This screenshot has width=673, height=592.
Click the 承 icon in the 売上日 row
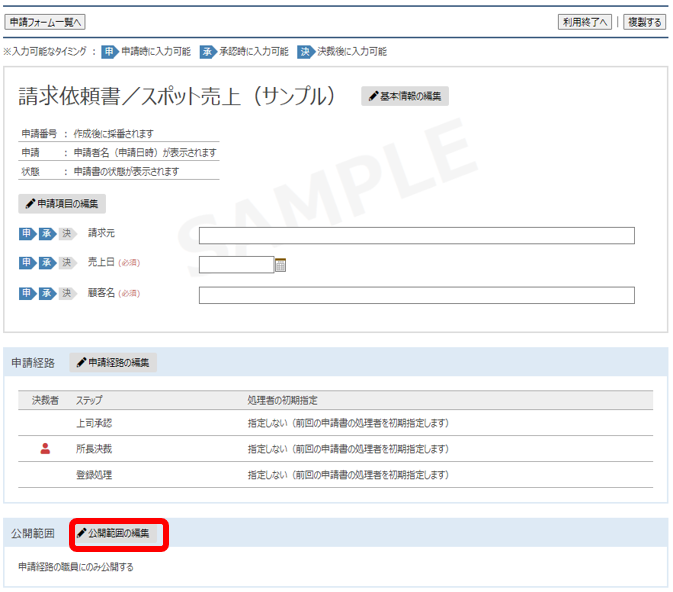pyautogui.click(x=46, y=264)
